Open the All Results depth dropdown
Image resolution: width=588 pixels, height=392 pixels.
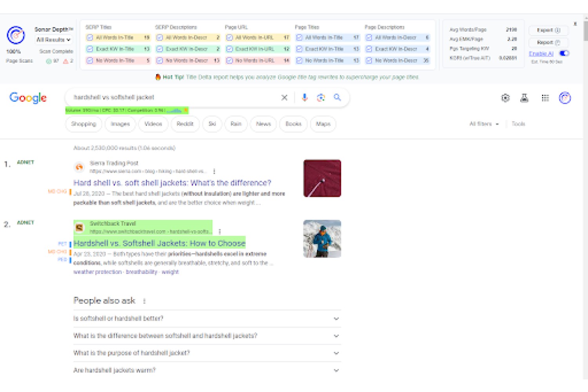click(53, 40)
